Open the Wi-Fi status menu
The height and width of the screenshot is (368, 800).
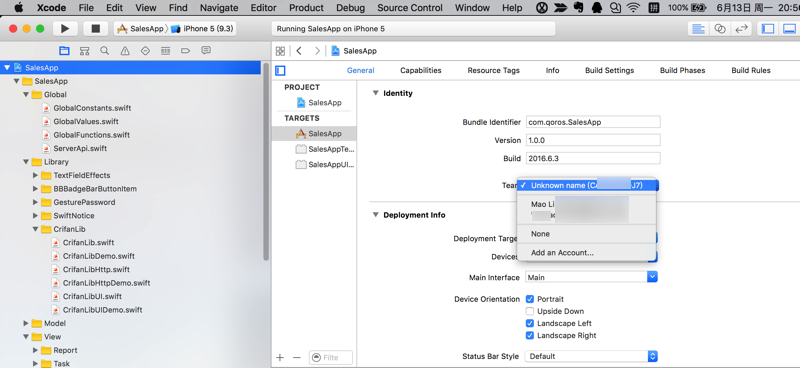pyautogui.click(x=633, y=8)
